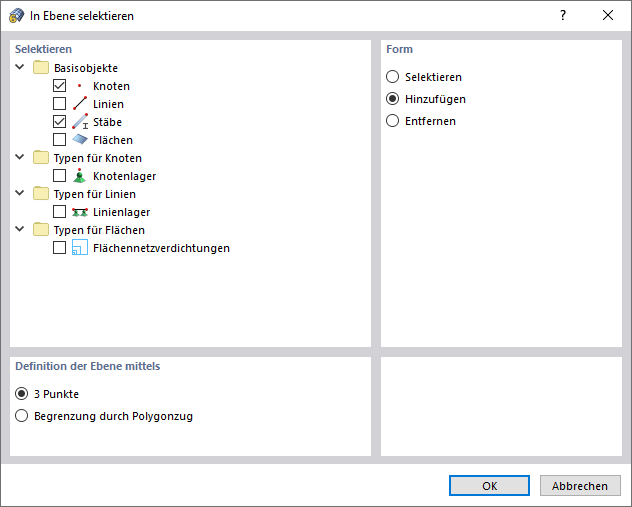
Task: Tick the Knotenlager checkbox
Action: click(60, 176)
